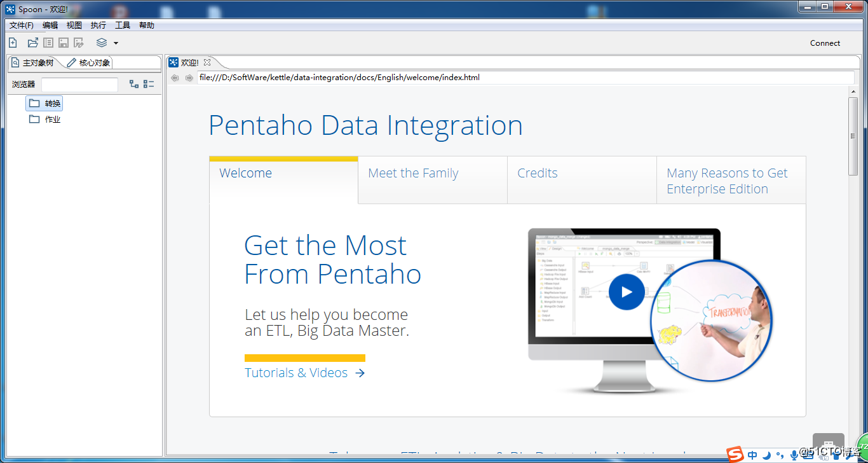Toggle the moon half-width mode icon
The width and height of the screenshot is (868, 463).
pos(766,455)
